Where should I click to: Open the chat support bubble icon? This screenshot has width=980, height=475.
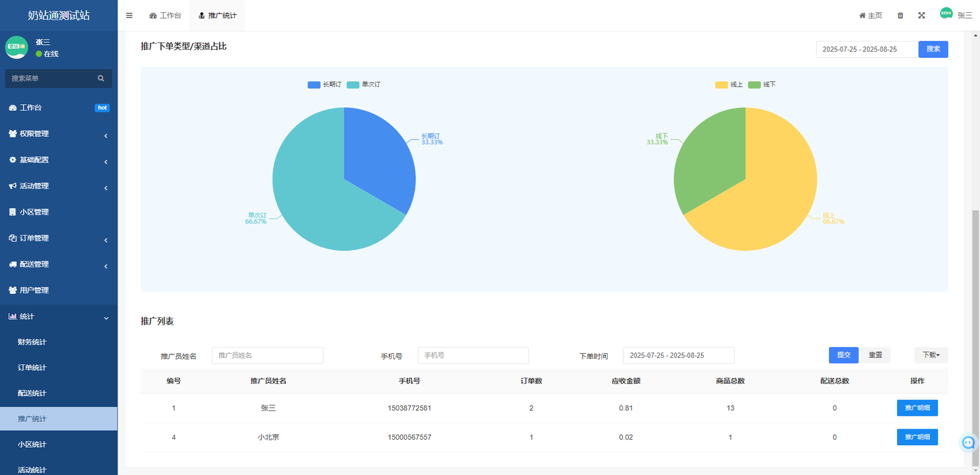coord(969,442)
